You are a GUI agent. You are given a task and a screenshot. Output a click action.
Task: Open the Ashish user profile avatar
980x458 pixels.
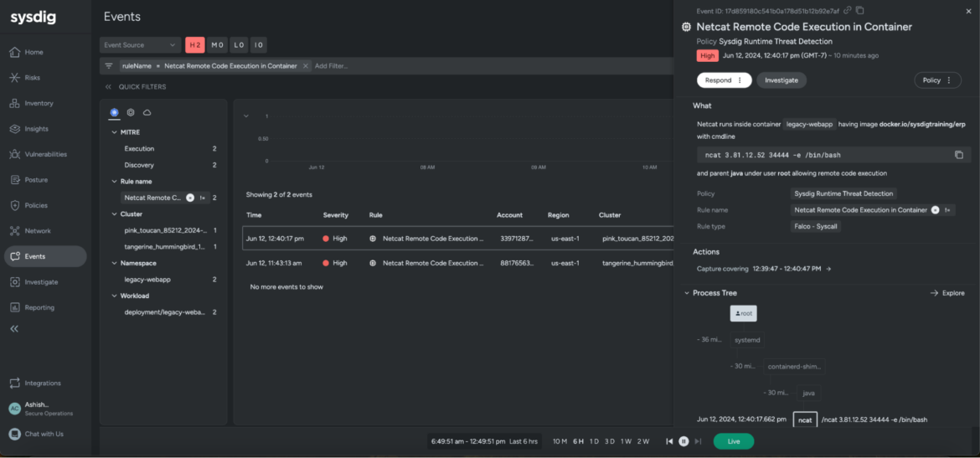[14, 408]
